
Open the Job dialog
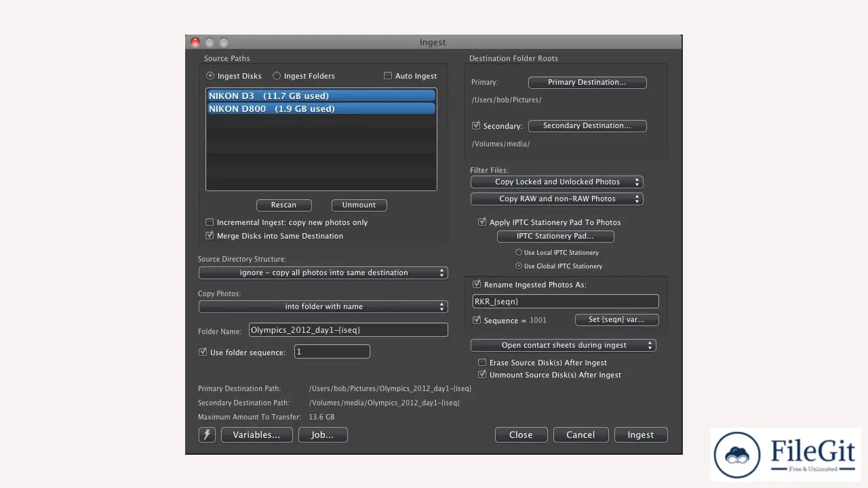(x=323, y=434)
